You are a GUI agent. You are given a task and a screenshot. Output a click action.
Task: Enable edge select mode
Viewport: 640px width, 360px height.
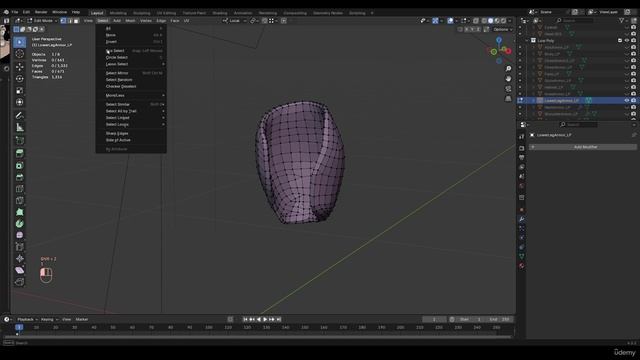[x=70, y=20]
